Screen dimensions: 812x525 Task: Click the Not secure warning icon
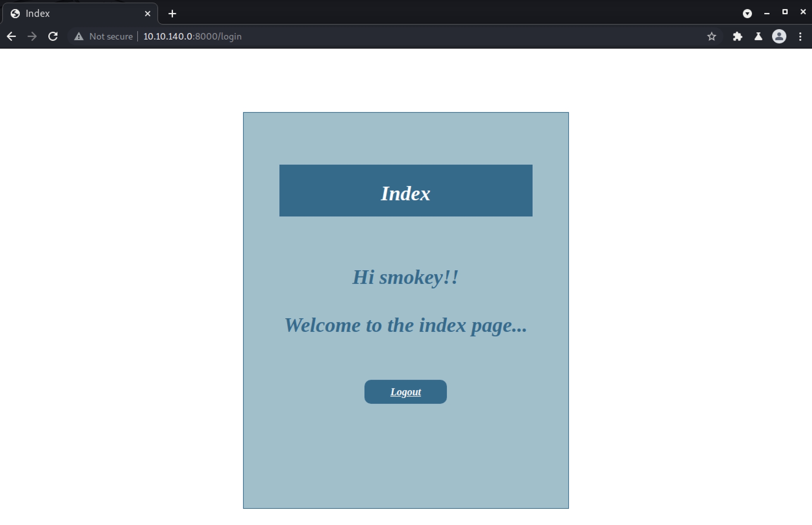(x=79, y=36)
